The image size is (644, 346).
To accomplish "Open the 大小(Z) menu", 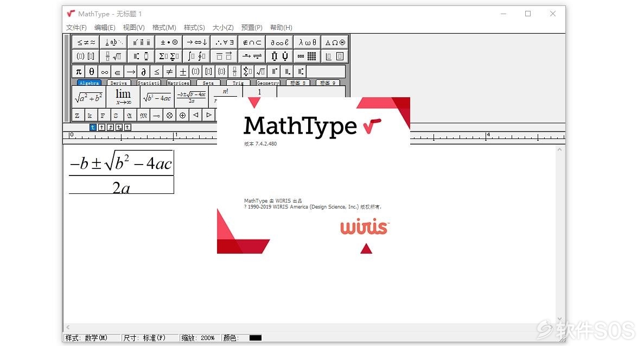I will (x=223, y=28).
